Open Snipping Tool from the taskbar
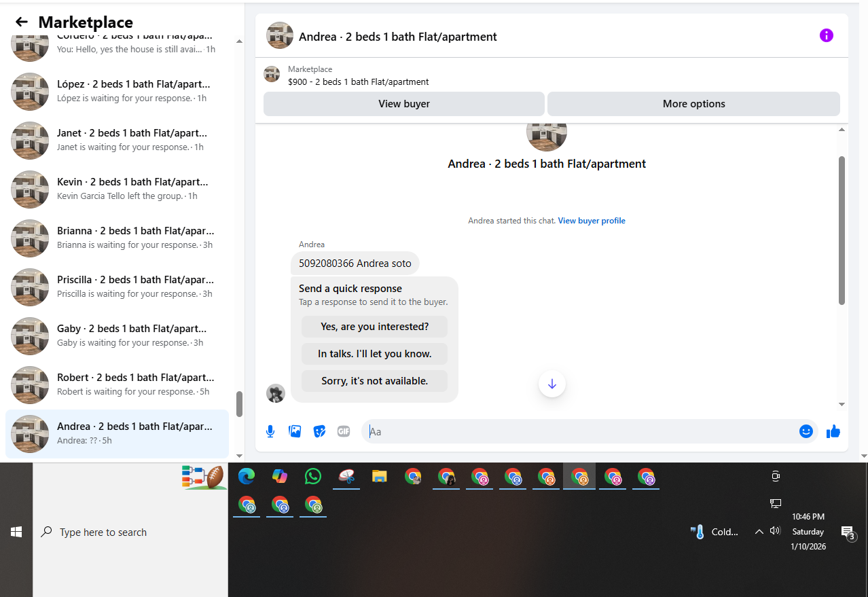868x597 pixels. coord(346,477)
